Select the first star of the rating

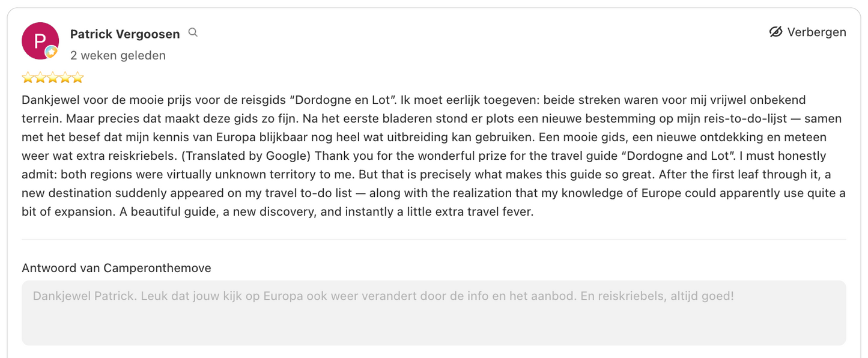(x=28, y=77)
